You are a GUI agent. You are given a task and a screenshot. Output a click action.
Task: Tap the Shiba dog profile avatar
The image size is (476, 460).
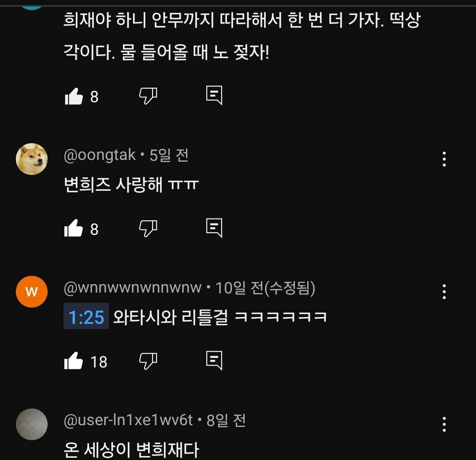click(x=32, y=159)
